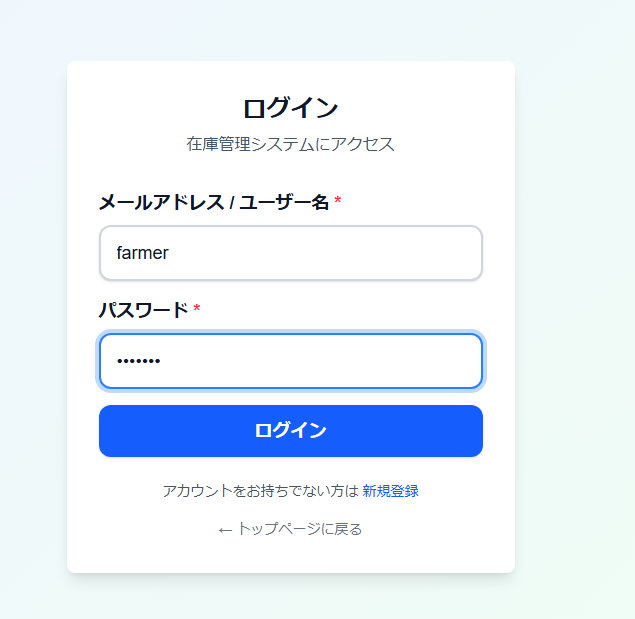This screenshot has width=635, height=619.
Task: Click the left arrow before トップページに戻る
Action: coord(225,529)
